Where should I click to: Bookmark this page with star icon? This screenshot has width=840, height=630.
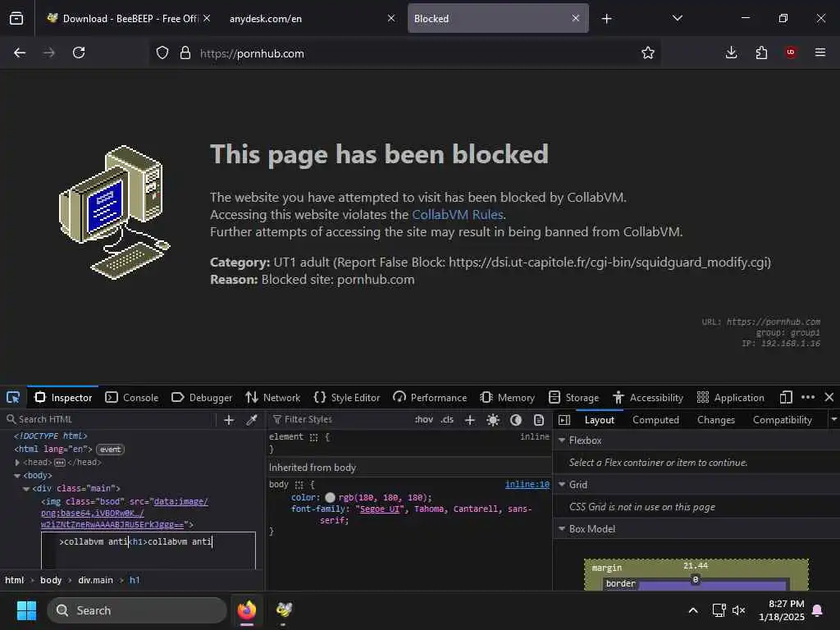tap(648, 52)
